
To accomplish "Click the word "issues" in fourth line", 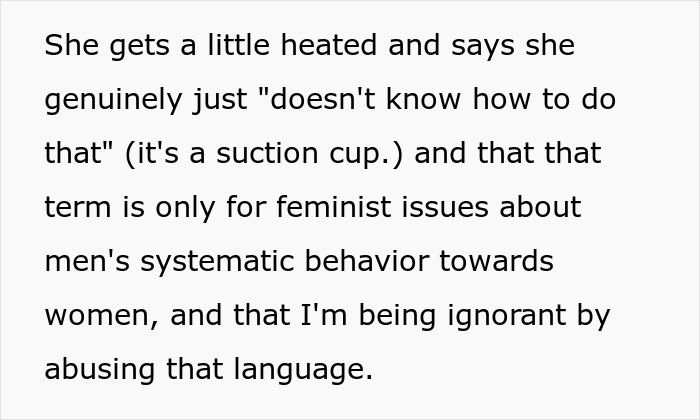I will pyautogui.click(x=445, y=207).
